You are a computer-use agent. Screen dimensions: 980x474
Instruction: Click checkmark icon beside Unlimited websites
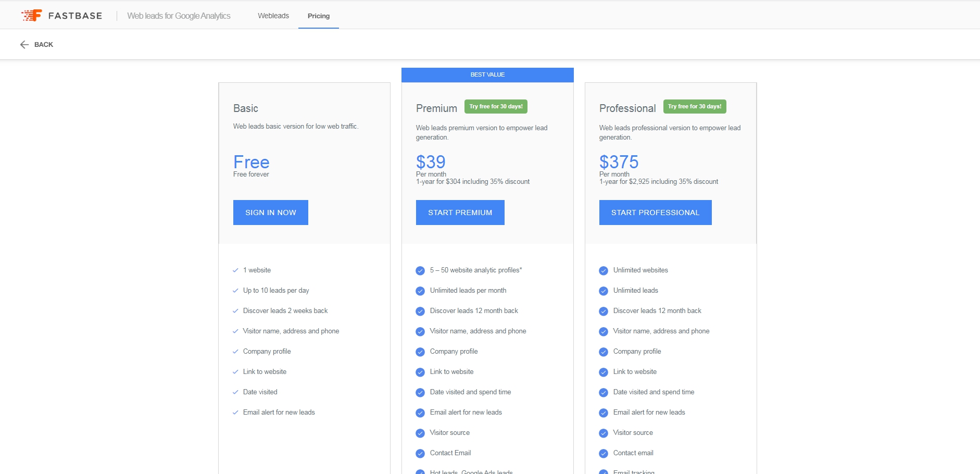pos(604,271)
